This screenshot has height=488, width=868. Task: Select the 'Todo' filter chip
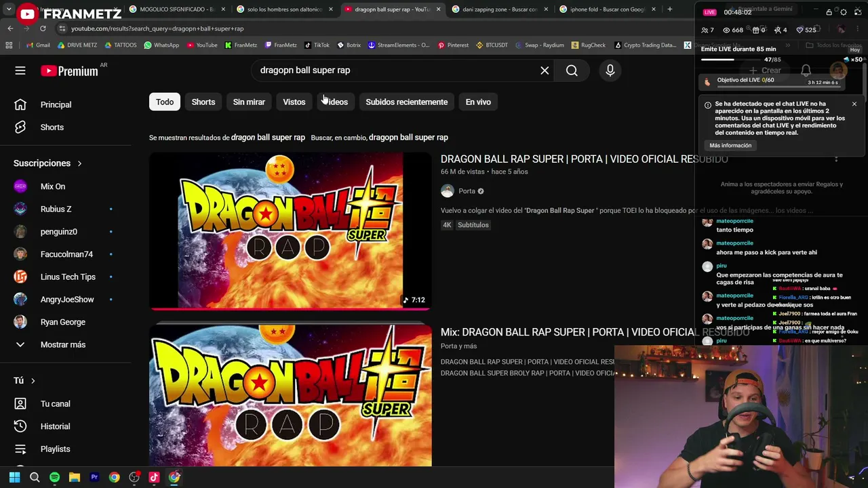pos(165,102)
